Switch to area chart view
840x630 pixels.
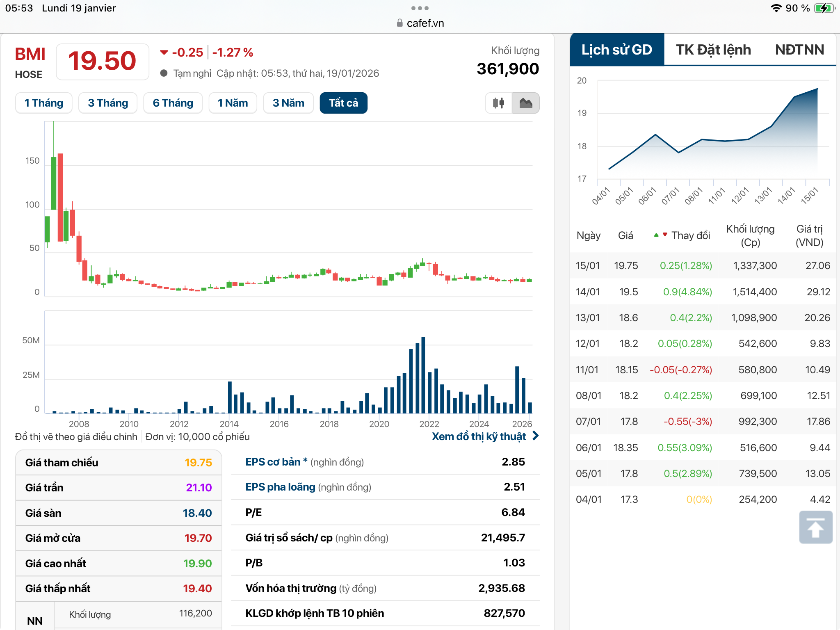[526, 103]
